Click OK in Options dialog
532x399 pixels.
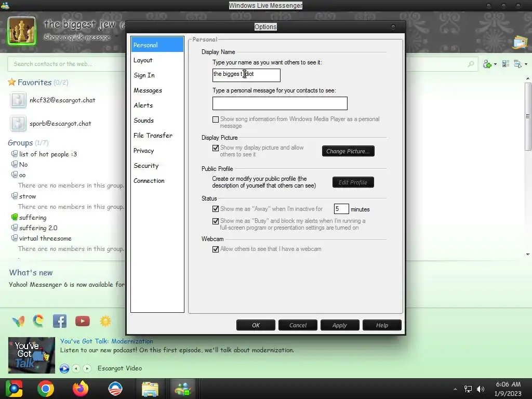tap(256, 325)
